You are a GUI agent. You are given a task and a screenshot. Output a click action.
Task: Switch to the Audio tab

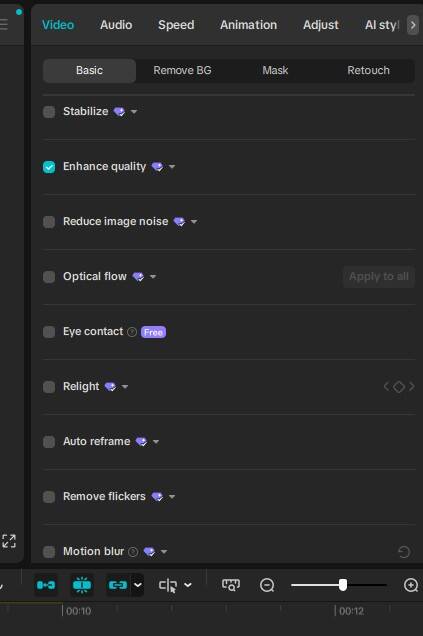coord(116,25)
